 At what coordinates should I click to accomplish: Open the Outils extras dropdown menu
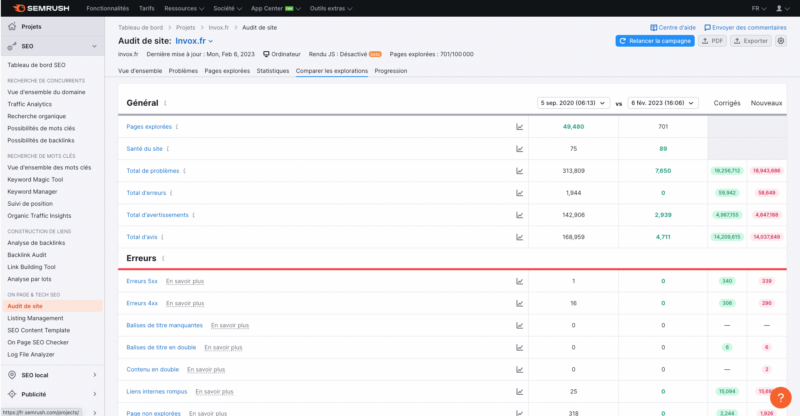point(331,8)
